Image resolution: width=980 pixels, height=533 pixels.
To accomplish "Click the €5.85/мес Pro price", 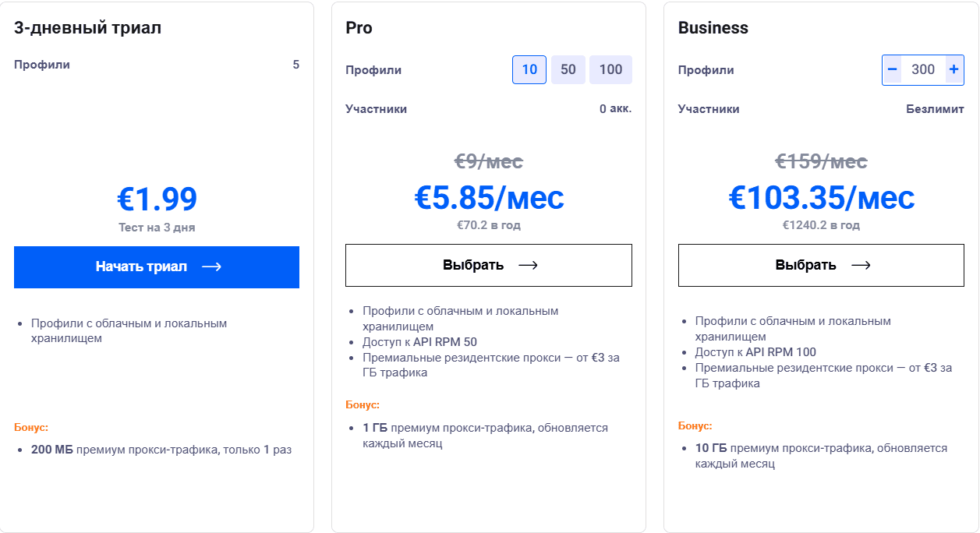I will tap(489, 197).
